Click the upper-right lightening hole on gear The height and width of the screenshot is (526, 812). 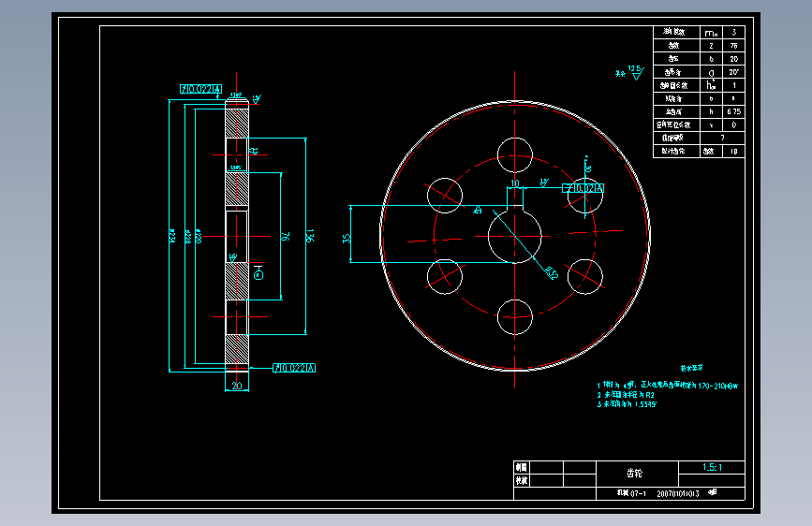click(585, 196)
